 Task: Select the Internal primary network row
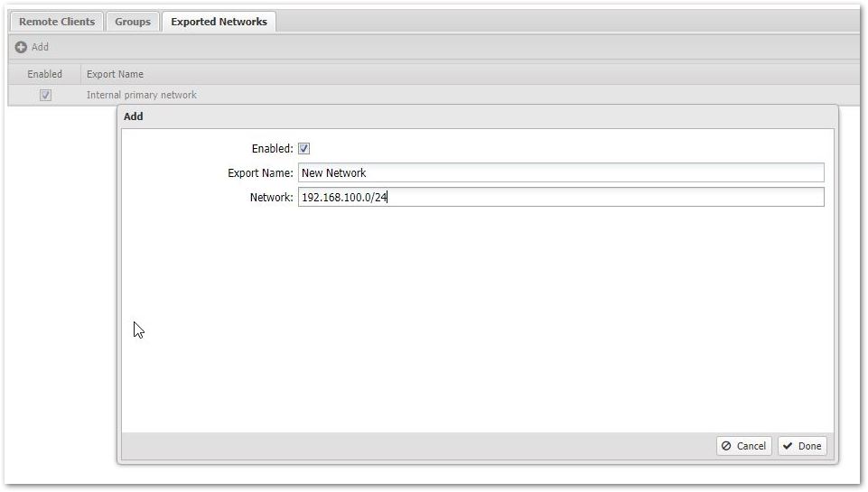click(142, 95)
